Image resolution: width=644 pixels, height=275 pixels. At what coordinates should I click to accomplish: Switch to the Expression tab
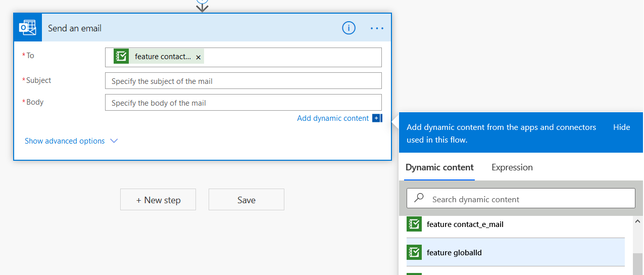click(512, 167)
